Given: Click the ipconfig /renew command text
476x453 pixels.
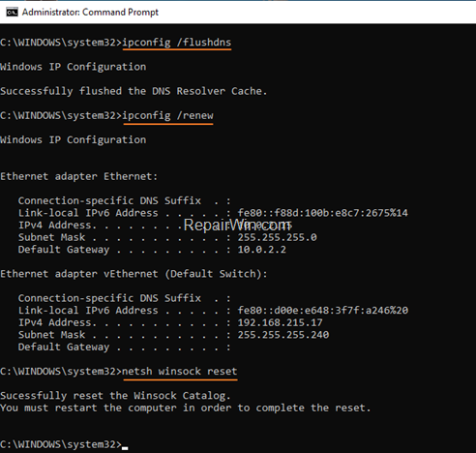Looking at the screenshot, I should click(167, 115).
